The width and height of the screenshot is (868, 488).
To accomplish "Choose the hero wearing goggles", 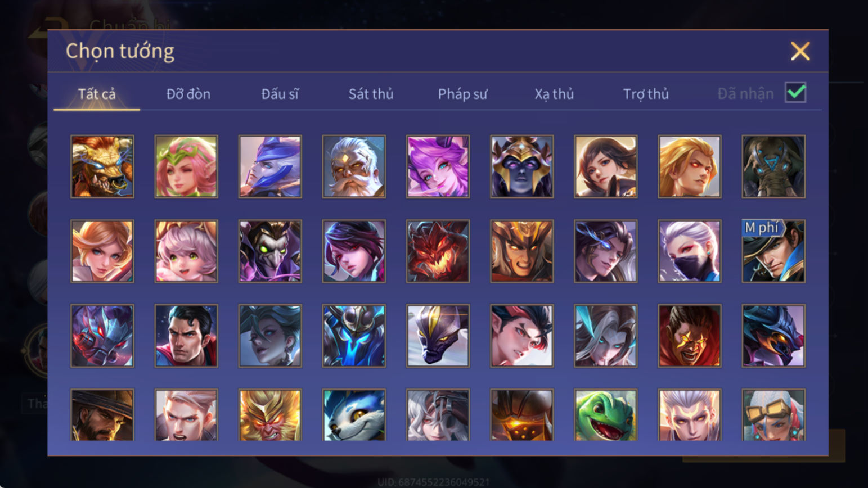I will (x=773, y=415).
